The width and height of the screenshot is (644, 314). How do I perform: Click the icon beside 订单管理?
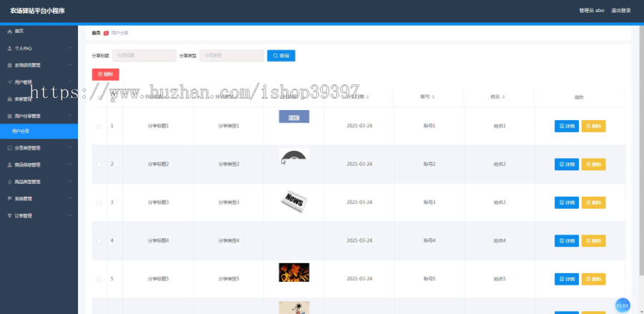coord(9,215)
